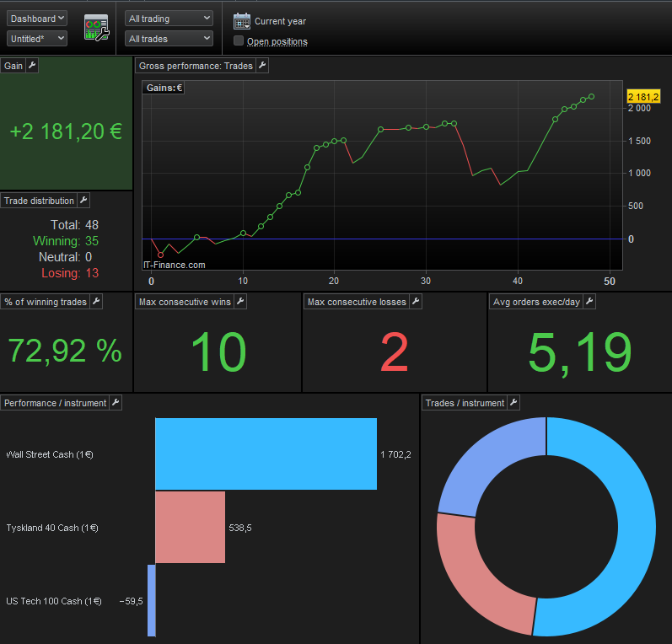Open Performance / instrument wrench settings
Viewport: 672px width, 644px height.
coord(116,402)
